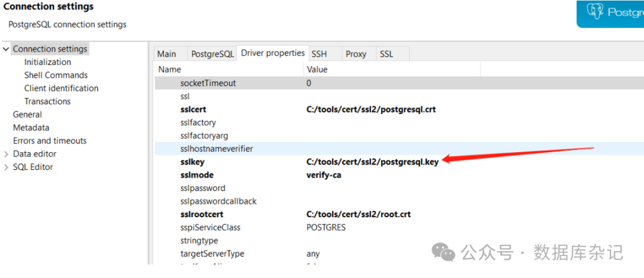Expand the Data editor node

tap(6, 154)
